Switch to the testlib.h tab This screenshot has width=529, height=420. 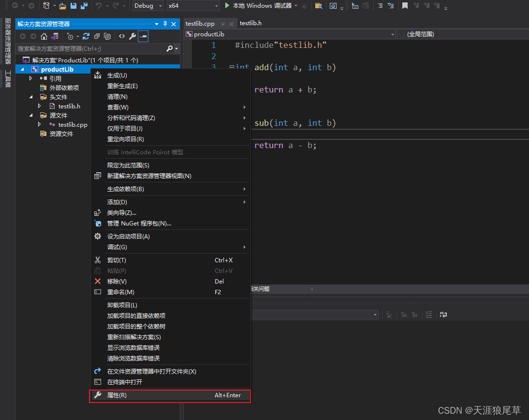250,23
